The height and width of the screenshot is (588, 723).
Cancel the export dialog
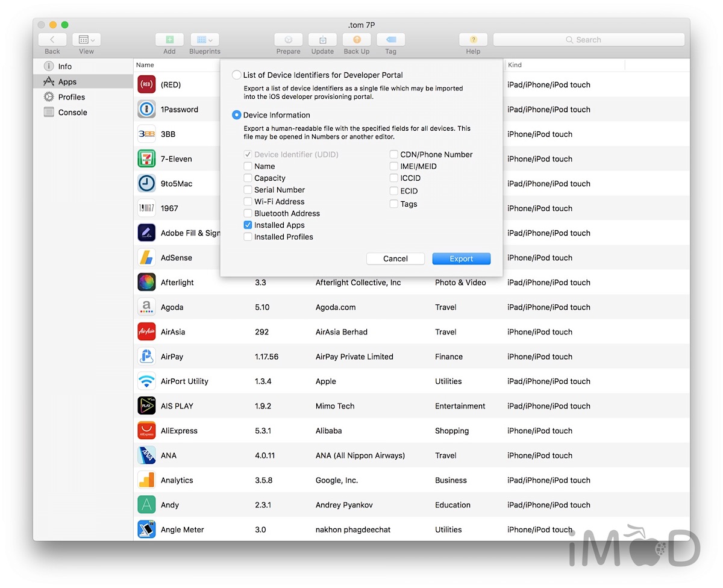coord(395,259)
